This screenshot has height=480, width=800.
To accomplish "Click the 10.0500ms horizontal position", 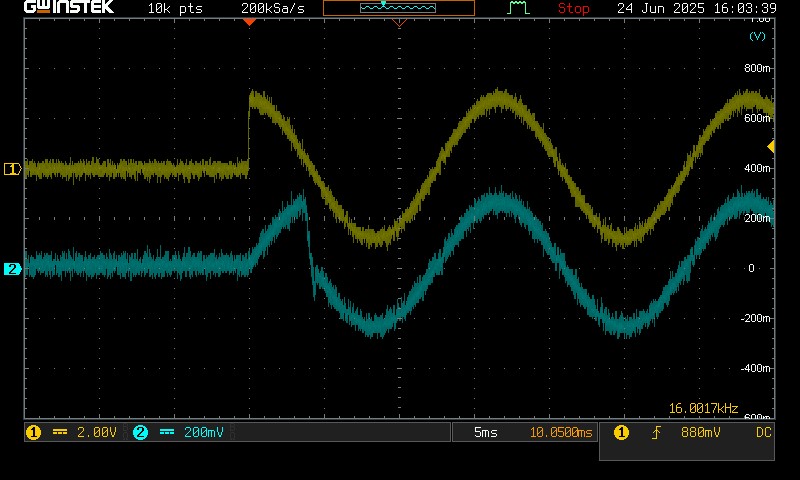I will [x=561, y=433].
